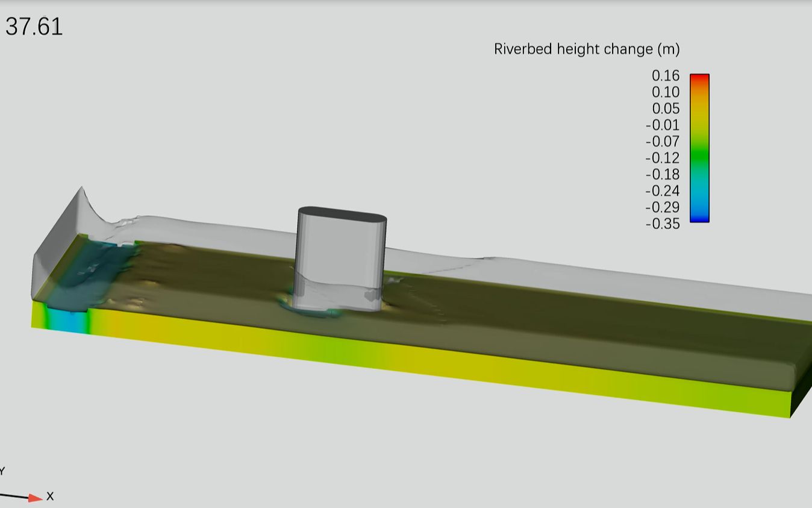Screen dimensions: 812x508
Task: Click legend value 0.05
Action: pyautogui.click(x=666, y=108)
